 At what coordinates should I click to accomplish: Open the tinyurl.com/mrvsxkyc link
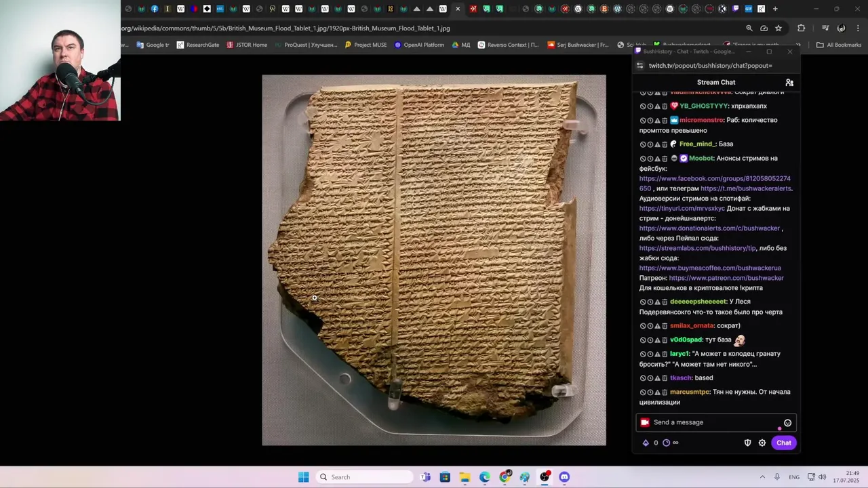[682, 209]
